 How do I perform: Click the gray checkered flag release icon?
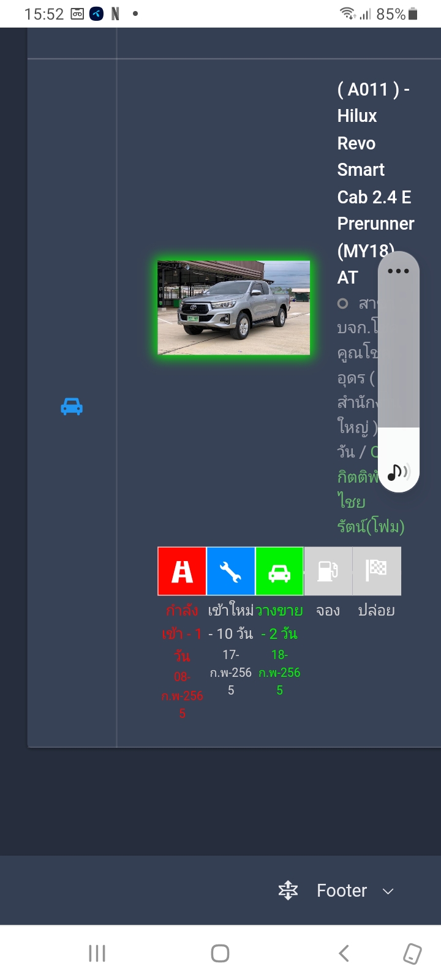click(377, 571)
